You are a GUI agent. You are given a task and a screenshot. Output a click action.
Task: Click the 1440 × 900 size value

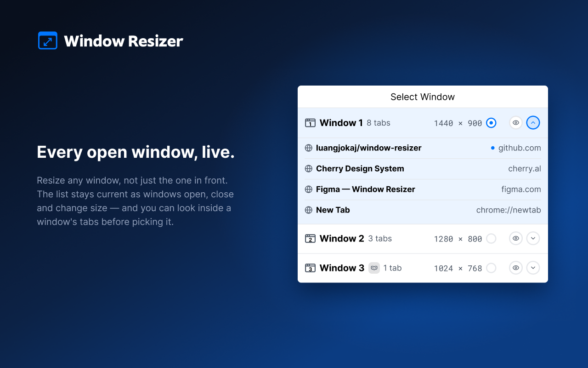(458, 123)
